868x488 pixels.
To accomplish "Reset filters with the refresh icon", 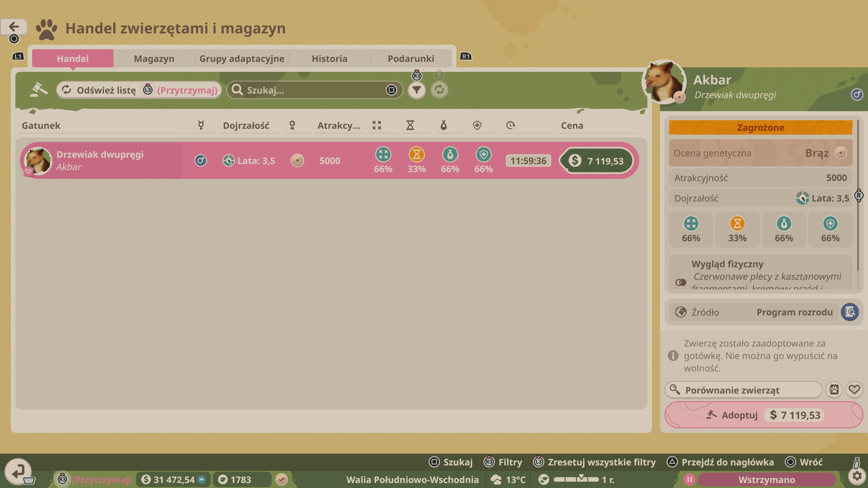I will click(439, 90).
